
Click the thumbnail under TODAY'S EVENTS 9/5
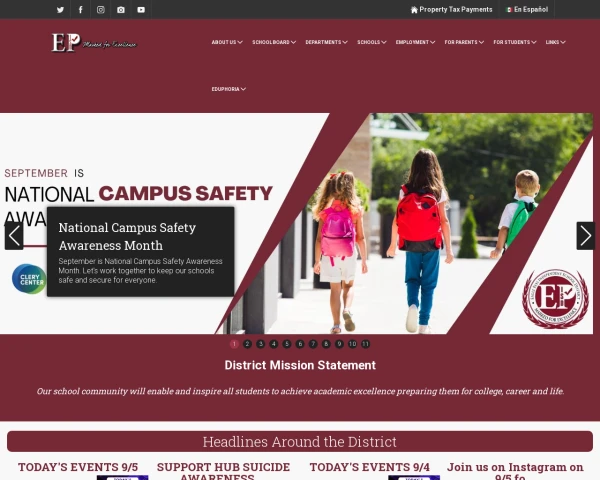click(x=122, y=478)
